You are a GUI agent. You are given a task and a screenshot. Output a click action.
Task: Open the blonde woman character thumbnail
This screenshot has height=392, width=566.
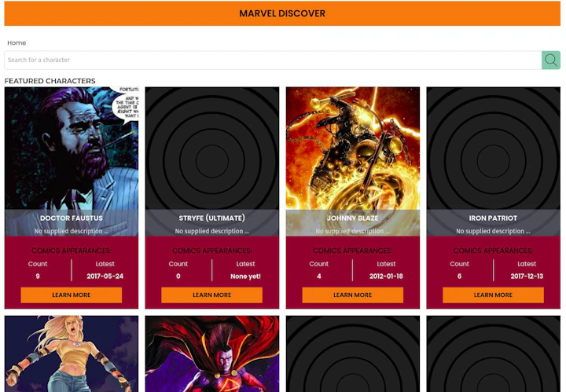(x=72, y=354)
